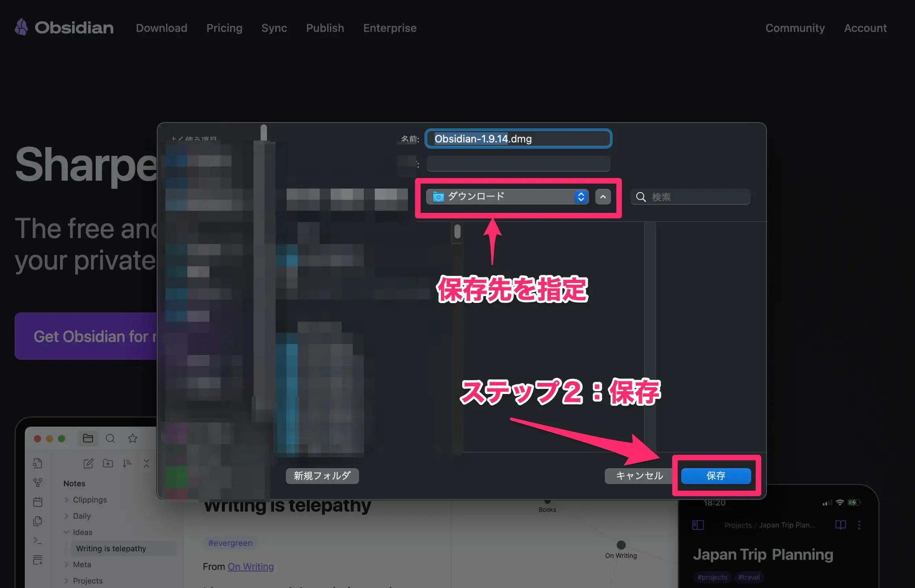This screenshot has width=915, height=588.
Task: Collapse all folders with the collapse icon
Action: 146,463
